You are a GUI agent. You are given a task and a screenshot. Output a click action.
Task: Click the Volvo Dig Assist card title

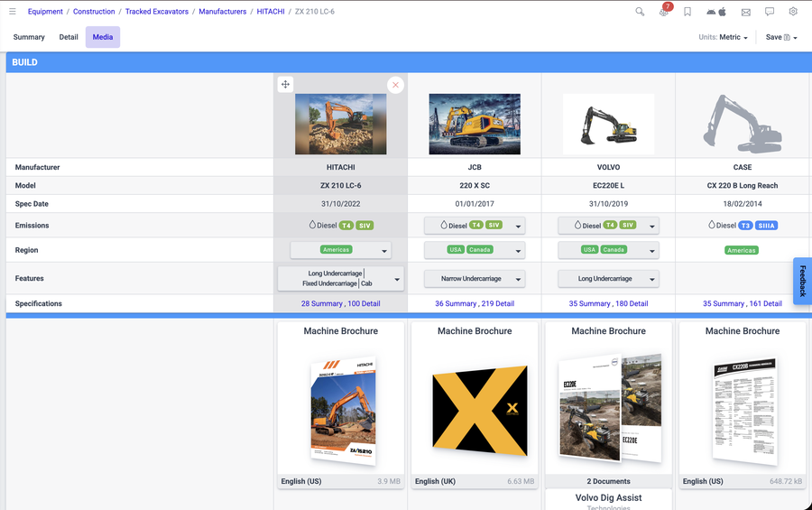click(608, 497)
